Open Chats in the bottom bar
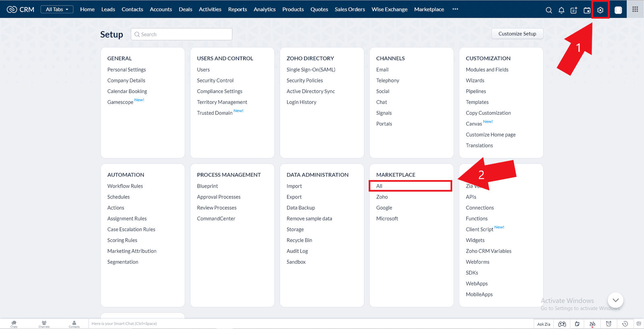The image size is (644, 329). (14, 324)
